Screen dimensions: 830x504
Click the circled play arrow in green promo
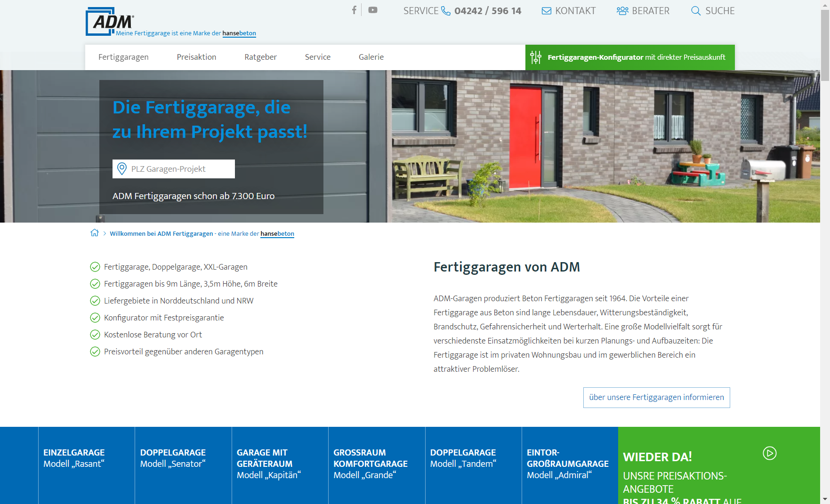[770, 453]
